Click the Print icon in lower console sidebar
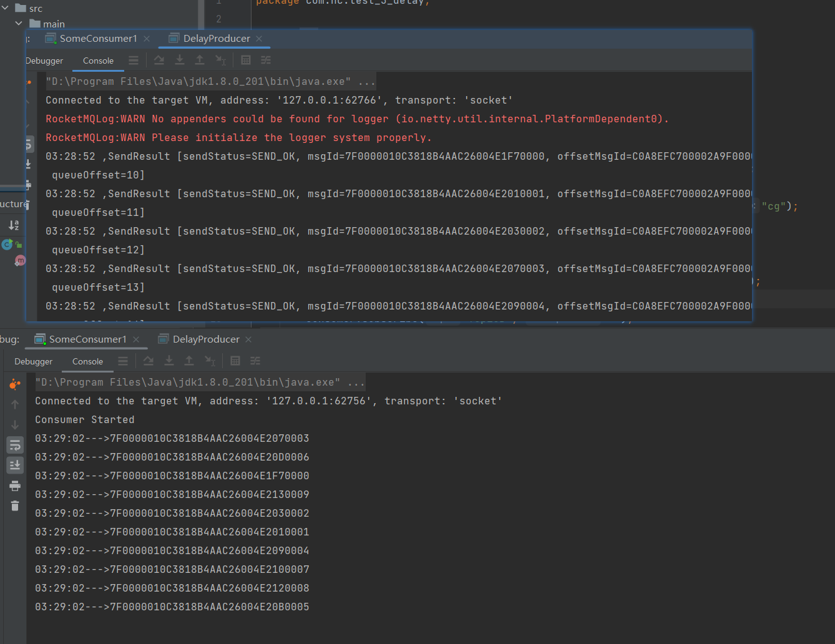Image resolution: width=835 pixels, height=644 pixels. click(x=15, y=485)
